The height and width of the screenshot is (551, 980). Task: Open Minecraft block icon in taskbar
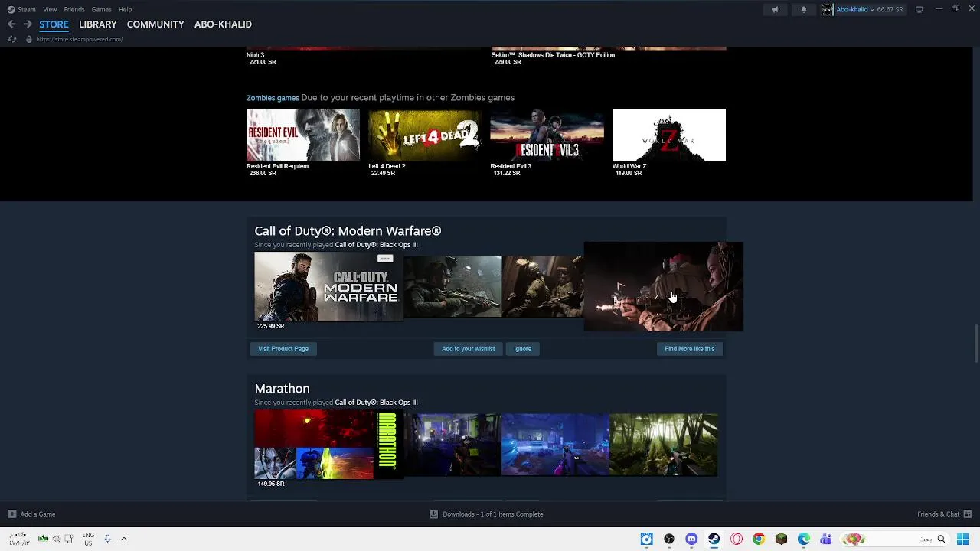coord(781,539)
